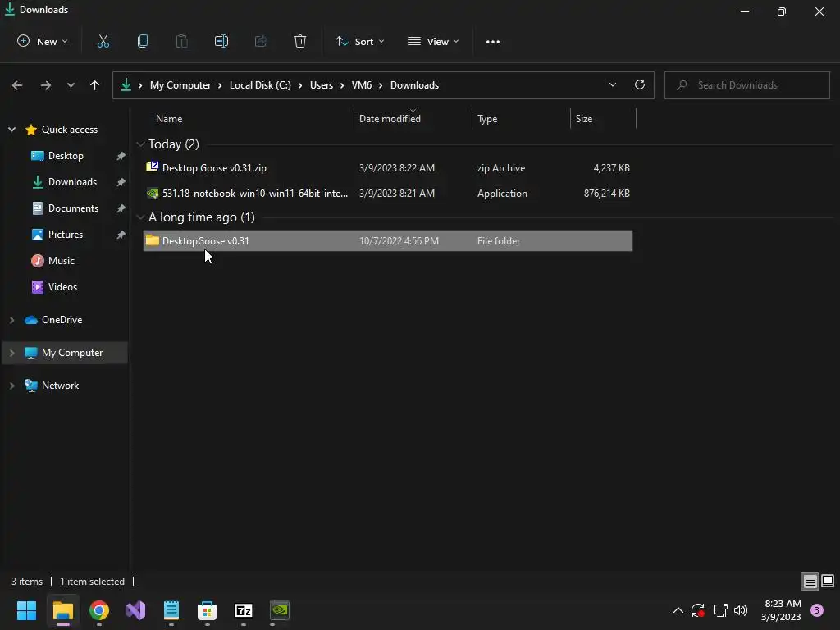
Task: Select Pictures in Quick access
Action: tap(66, 234)
